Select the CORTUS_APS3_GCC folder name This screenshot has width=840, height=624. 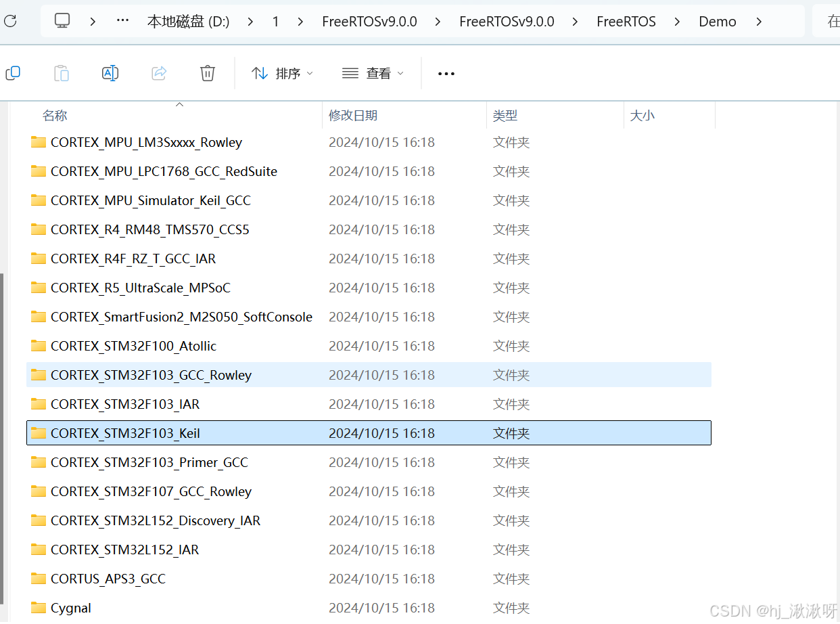[108, 579]
